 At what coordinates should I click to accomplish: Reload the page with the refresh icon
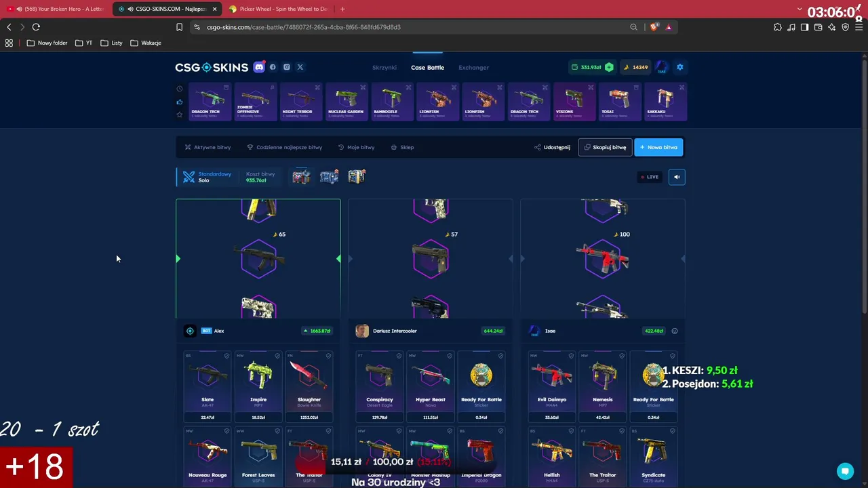point(36,27)
